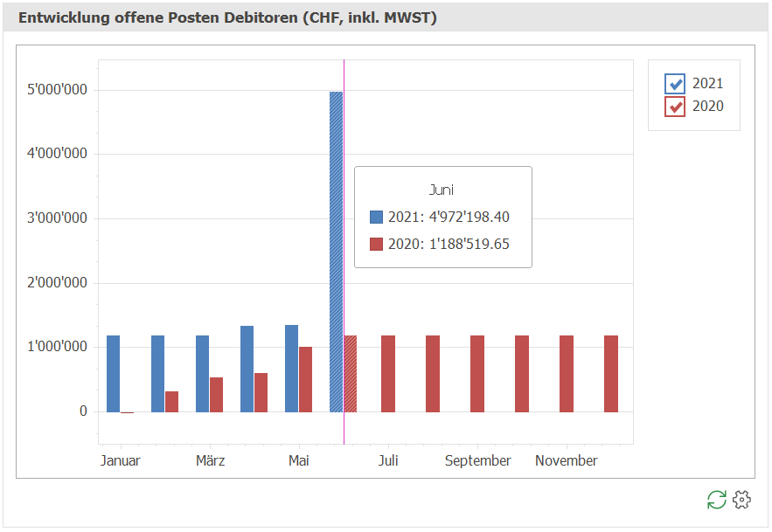
Task: Click the green refresh icon
Action: click(716, 500)
